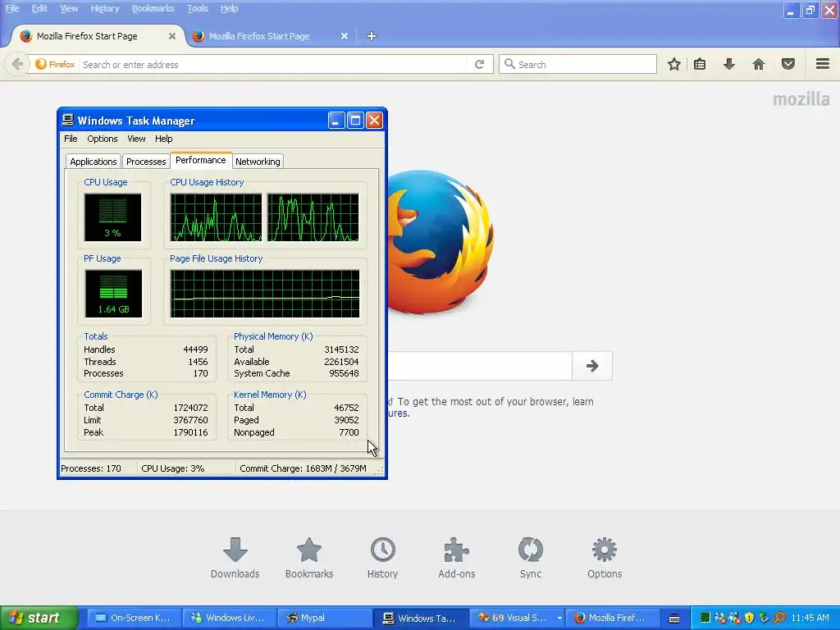Go to the Firefox home icon
Screen dimensions: 840x630
(x=759, y=64)
